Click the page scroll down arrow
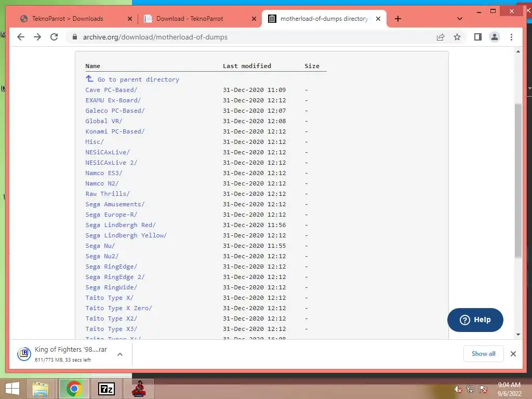532x399 pixels. pyautogui.click(x=518, y=335)
